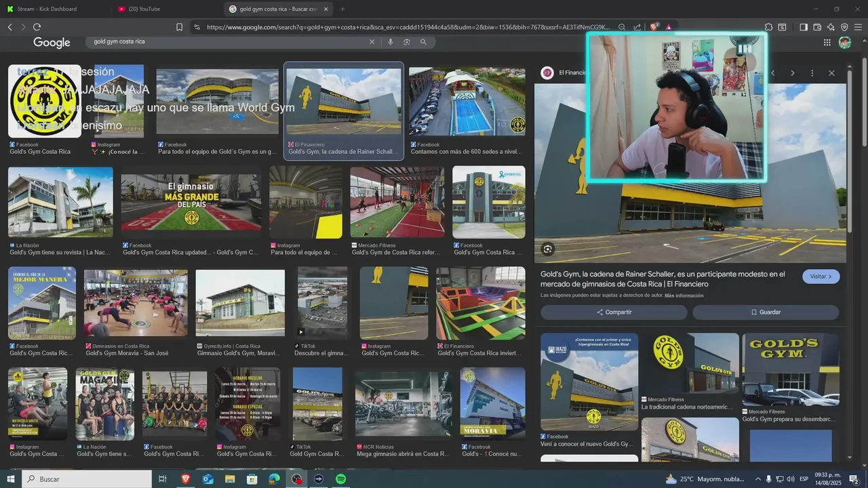Open the La Nación 'tiene su revista' image
Image resolution: width=868 pixels, height=488 pixels.
(x=60, y=202)
